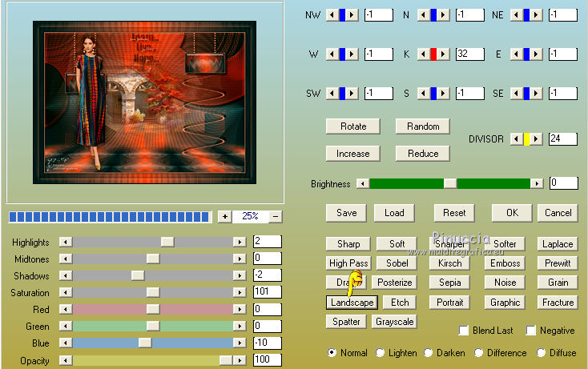Click the Midtones right arrow
This screenshot has width=588, height=369.
pyautogui.click(x=240, y=259)
